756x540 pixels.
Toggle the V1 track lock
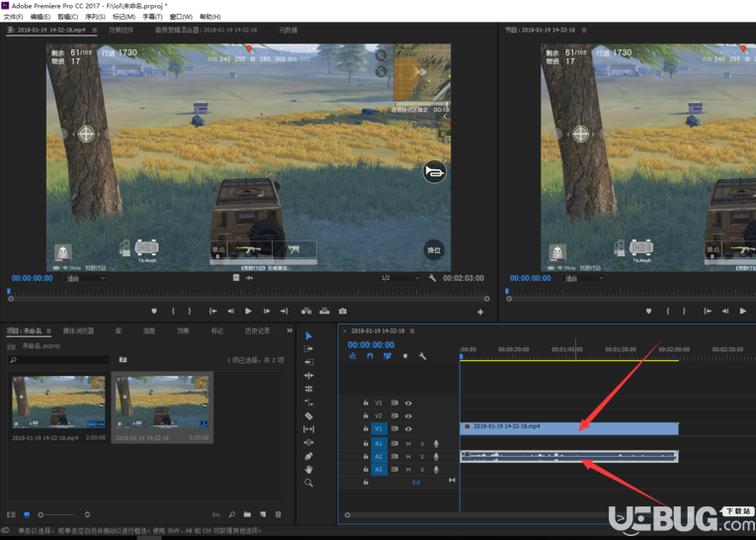pyautogui.click(x=366, y=428)
